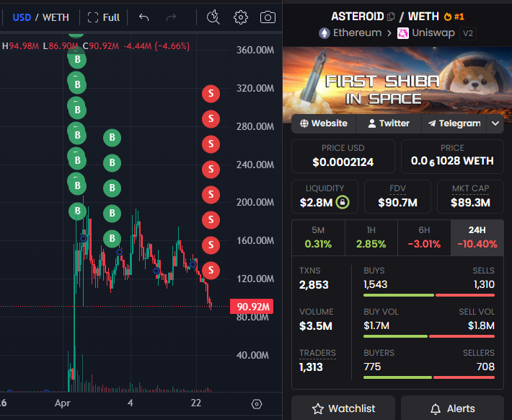Viewport: 512px width, 420px height.
Task: Click the BUY VOL $1.7M value
Action: coord(376,325)
